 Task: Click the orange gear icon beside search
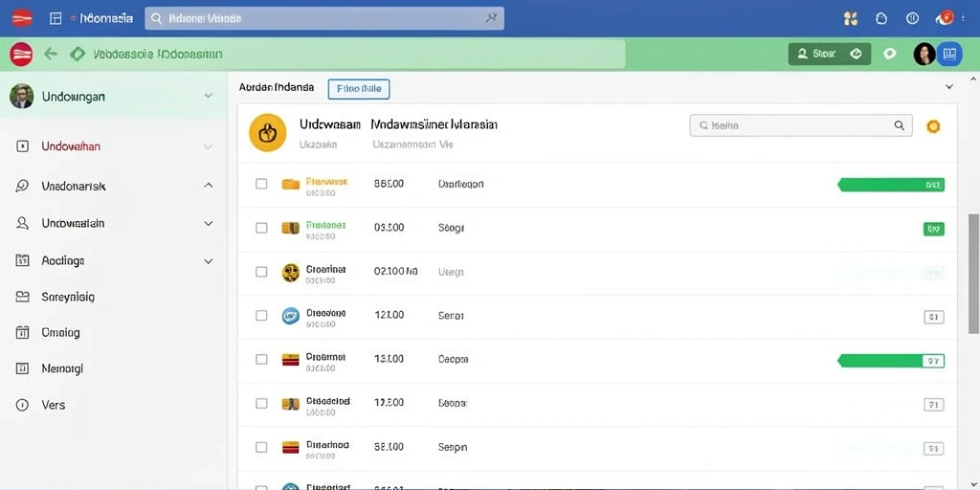coord(933,126)
